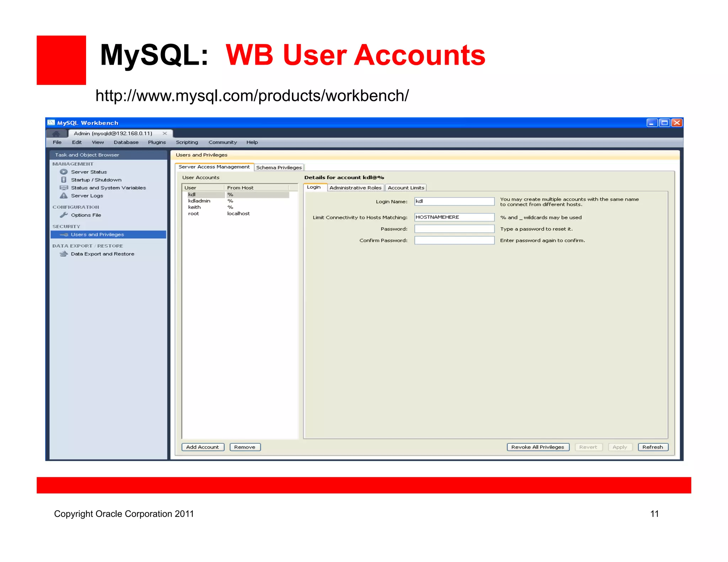Viewport: 728px width, 562px height.
Task: Open the File menu
Action: 57,142
